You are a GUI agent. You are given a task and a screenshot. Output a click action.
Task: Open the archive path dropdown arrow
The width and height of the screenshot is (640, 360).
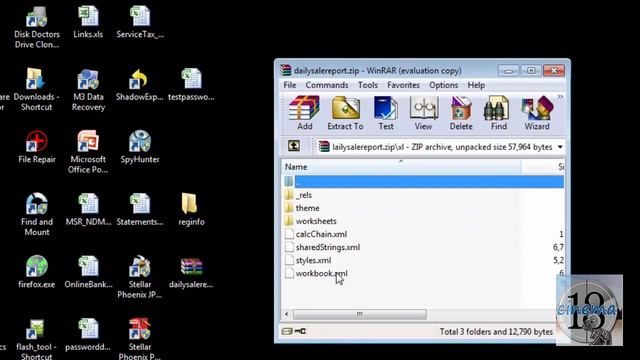560,147
